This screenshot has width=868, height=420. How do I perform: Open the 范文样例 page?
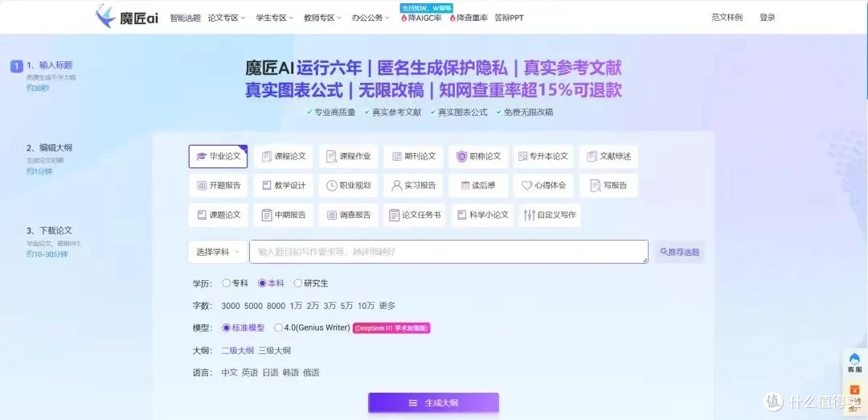[x=727, y=17]
